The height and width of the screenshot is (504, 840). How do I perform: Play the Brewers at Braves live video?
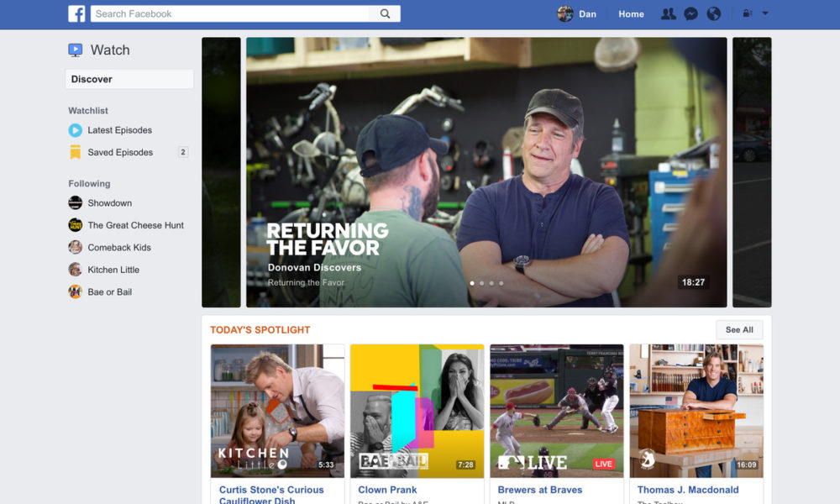[x=556, y=411]
